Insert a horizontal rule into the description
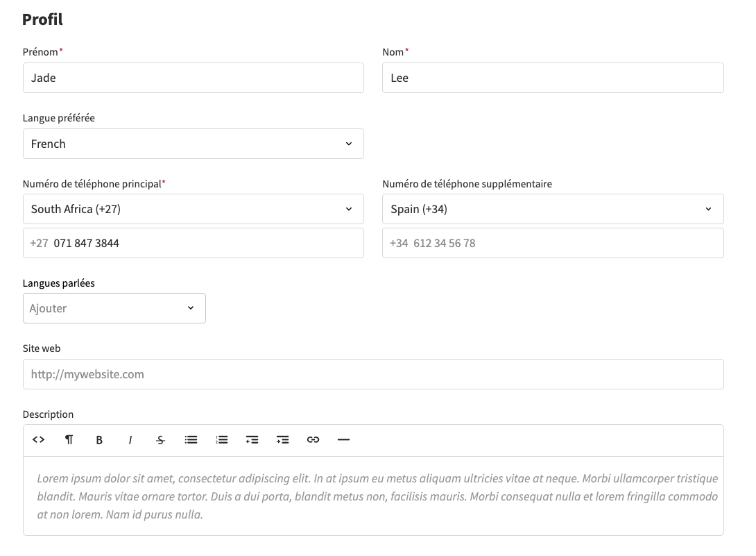Screen dimensions: 756x556 tap(343, 439)
